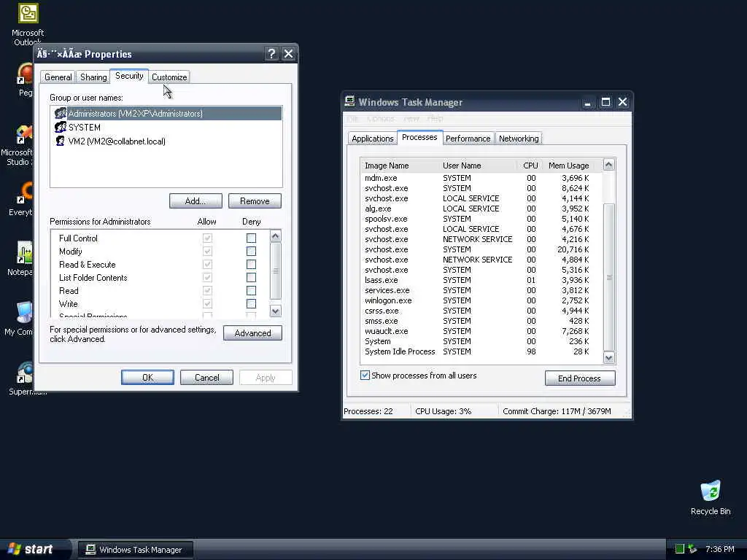The width and height of the screenshot is (747, 560).
Task: Toggle Show processes from all users
Action: (x=365, y=376)
